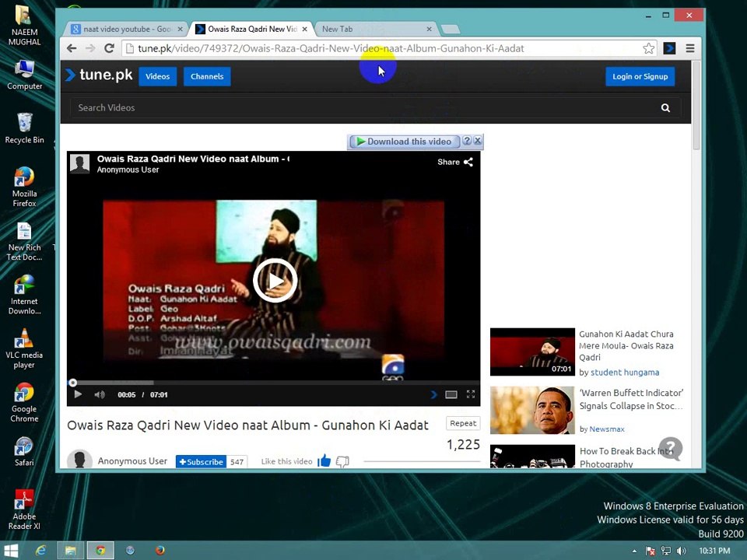Click the uploader avatar in video header
The image size is (747, 560).
79,164
